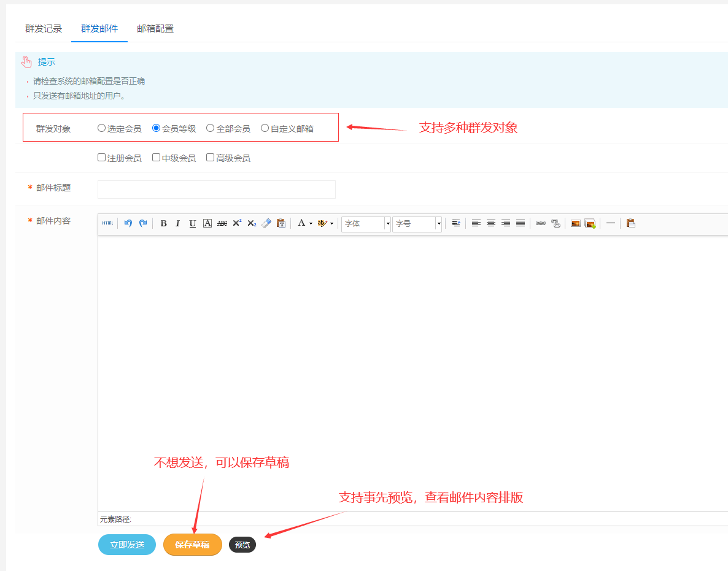Click the hand pointer icon beside 提示

(x=26, y=62)
